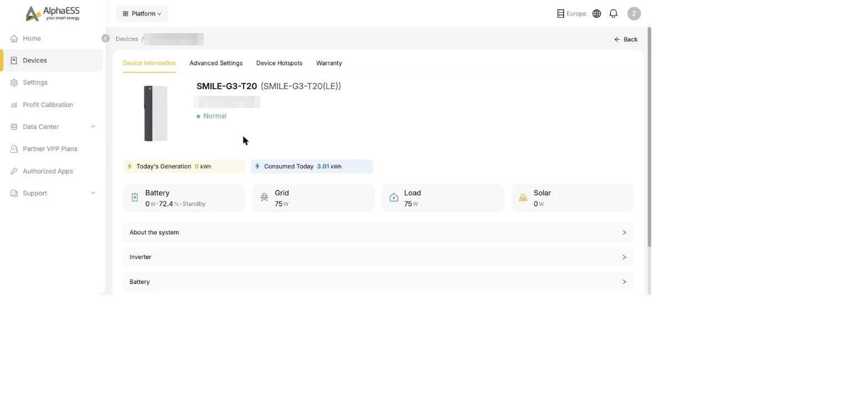Open the language globe icon
This screenshot has height=393, width=868.
click(x=596, y=14)
